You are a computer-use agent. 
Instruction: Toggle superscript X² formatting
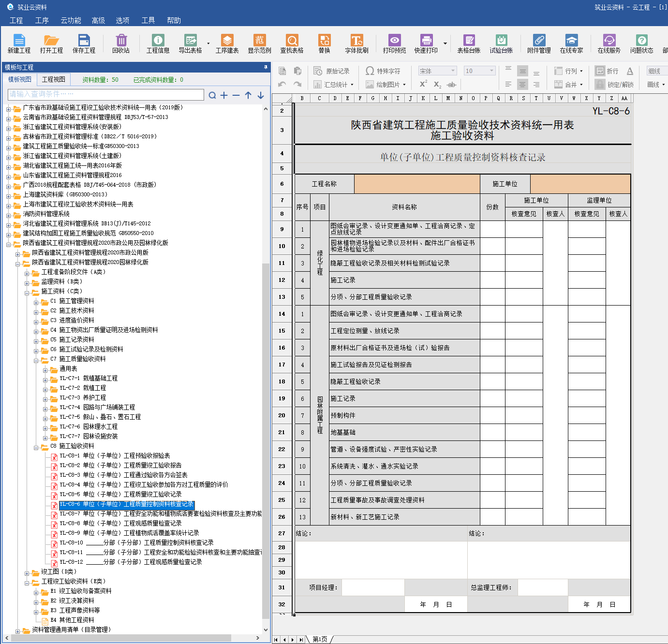tap(423, 84)
